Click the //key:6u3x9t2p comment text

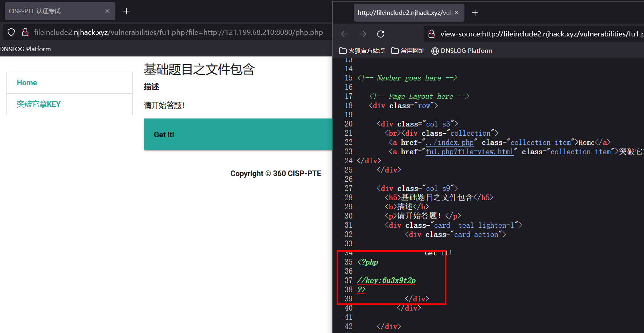tap(386, 281)
